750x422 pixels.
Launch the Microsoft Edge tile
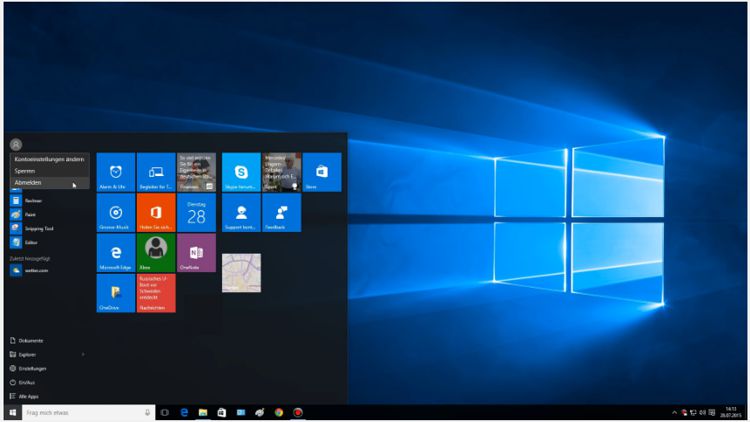click(115, 253)
